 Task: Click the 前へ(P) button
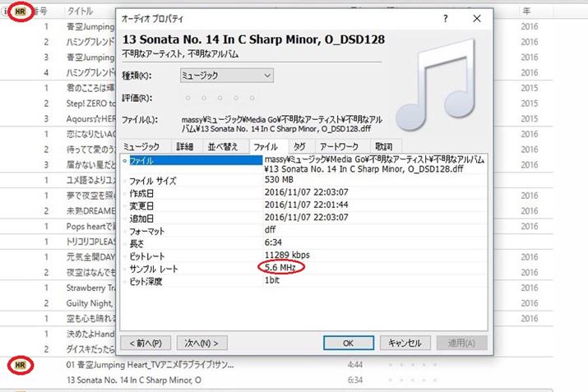(146, 343)
